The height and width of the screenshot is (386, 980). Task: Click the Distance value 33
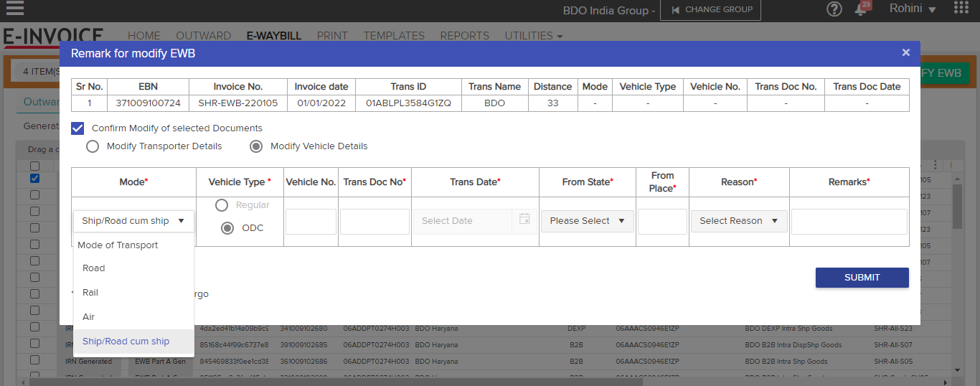pyautogui.click(x=552, y=103)
